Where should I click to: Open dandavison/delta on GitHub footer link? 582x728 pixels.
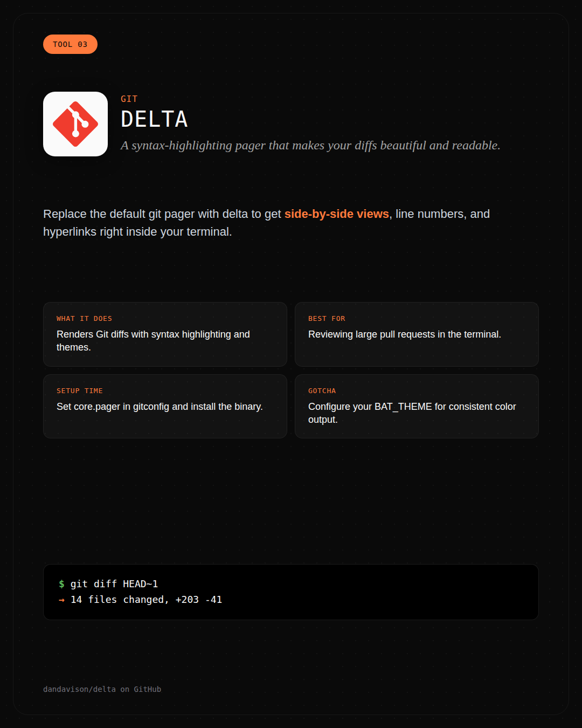pyautogui.click(x=102, y=689)
